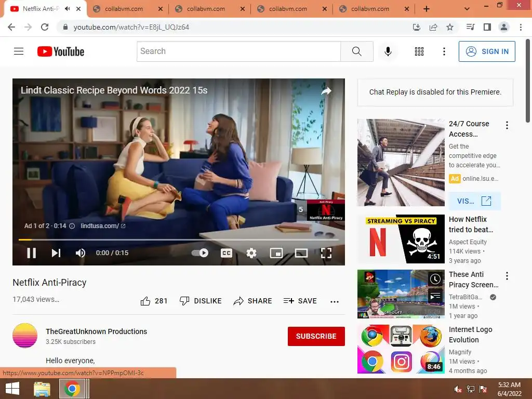Screen dimensions: 532x399
Task: Click VIS... visit site ad button
Action: pyautogui.click(x=474, y=201)
